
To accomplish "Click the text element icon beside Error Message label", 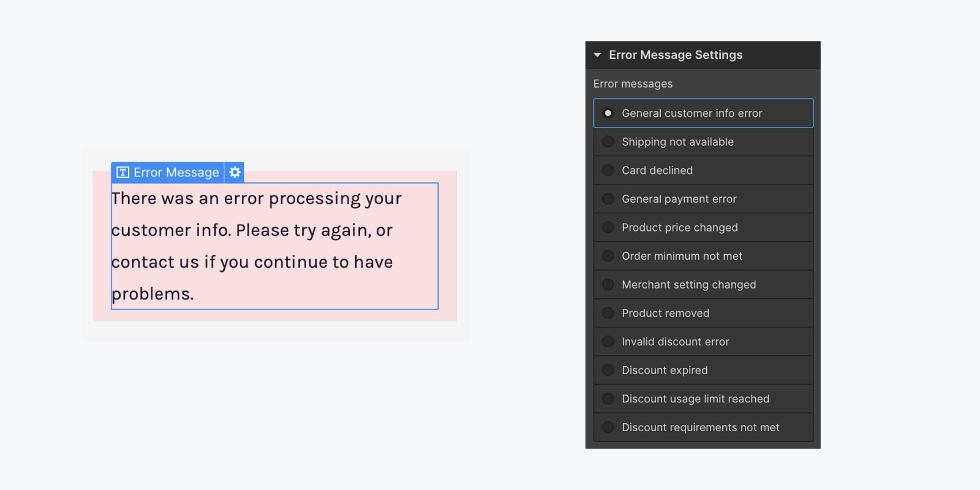I will tap(123, 173).
